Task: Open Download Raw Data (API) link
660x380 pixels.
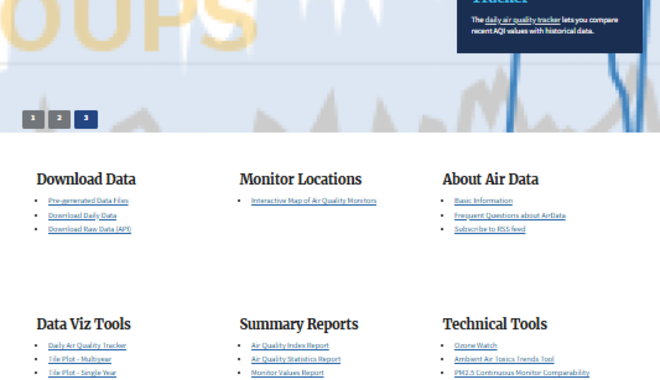Action: pos(90,229)
